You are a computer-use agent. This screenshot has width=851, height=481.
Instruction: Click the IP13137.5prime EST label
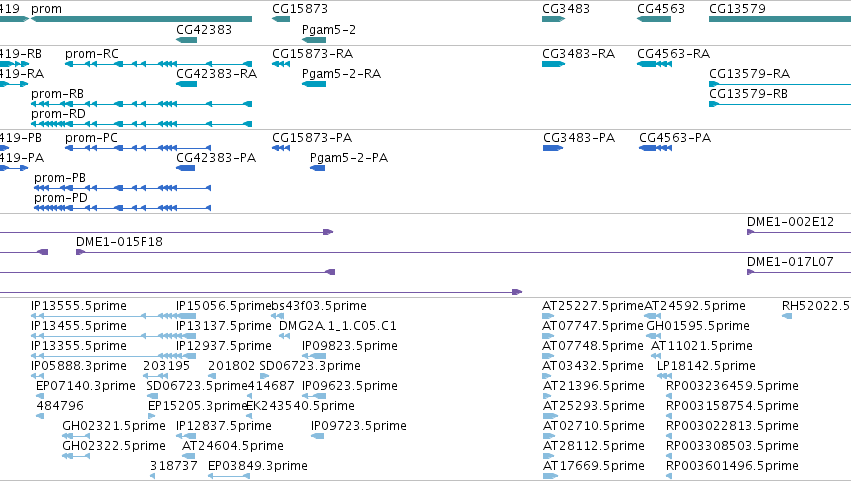224,326
